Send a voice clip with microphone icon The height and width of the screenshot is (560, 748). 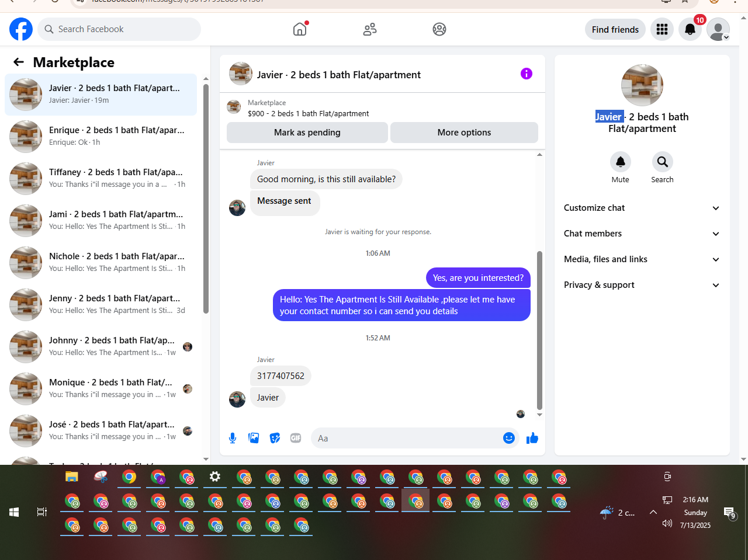point(233,438)
